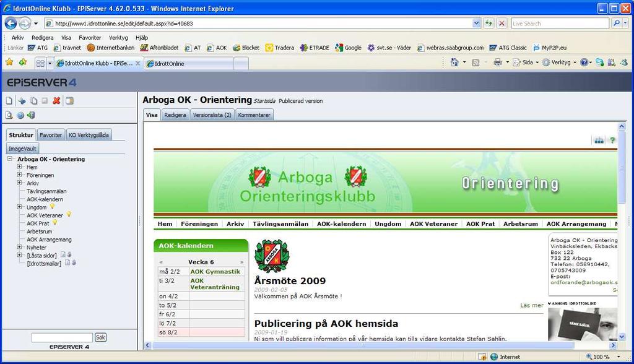The height and width of the screenshot is (364, 634).
Task: Click the Läs mer link
Action: (532, 305)
